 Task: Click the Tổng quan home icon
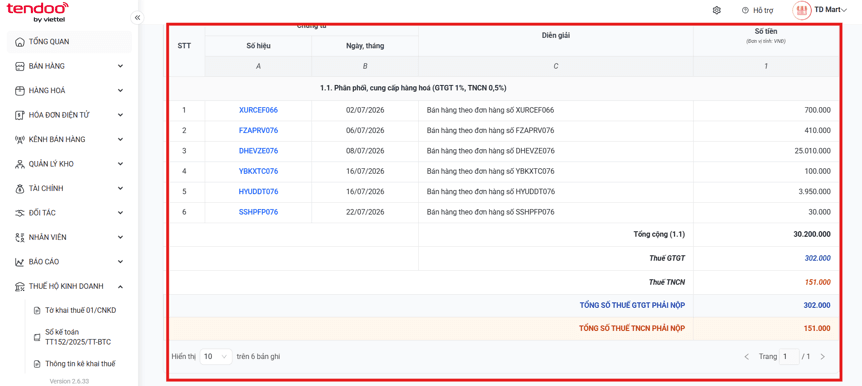[x=20, y=42]
